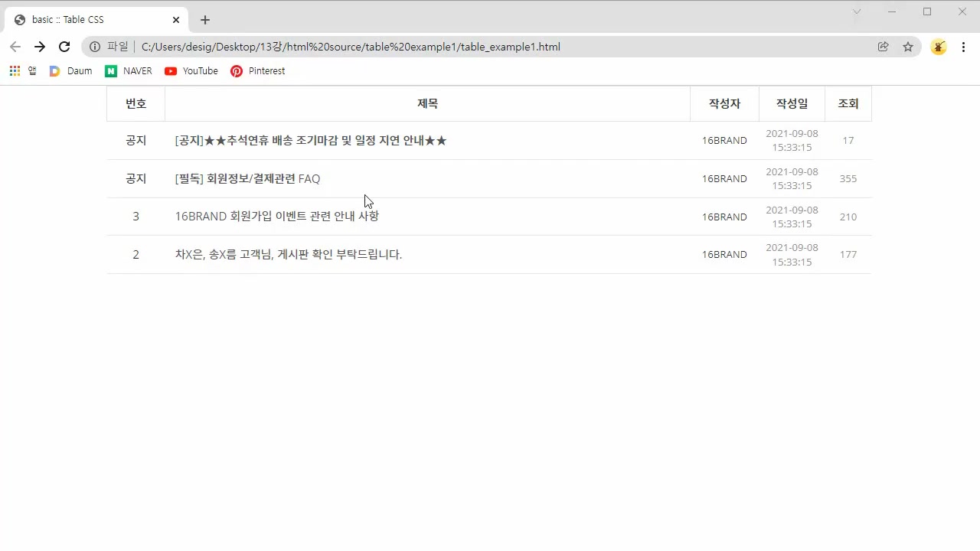
Task: Open the three-dot Chrome menu
Action: click(963, 47)
